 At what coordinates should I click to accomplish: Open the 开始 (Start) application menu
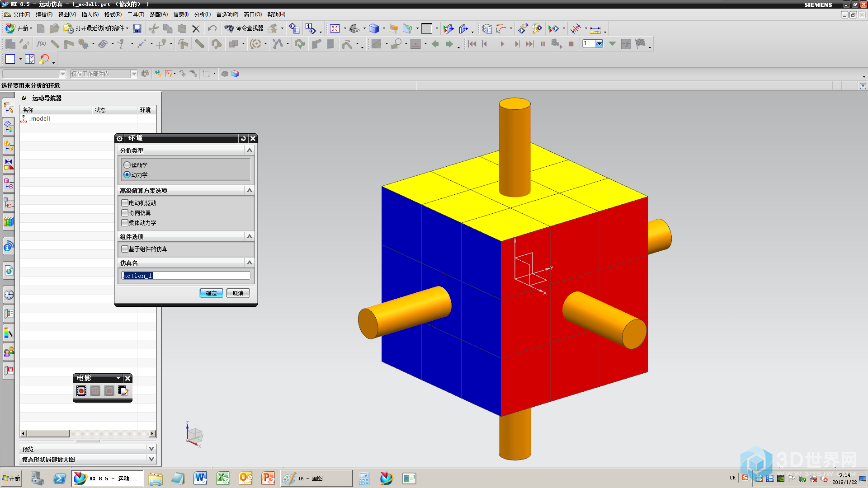coord(18,28)
